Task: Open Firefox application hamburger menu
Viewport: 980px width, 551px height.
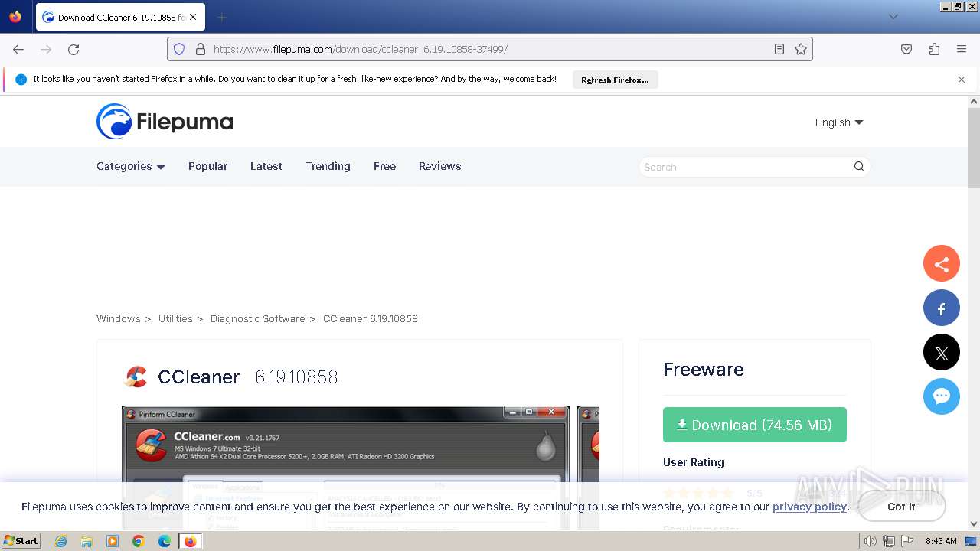Action: point(962,49)
